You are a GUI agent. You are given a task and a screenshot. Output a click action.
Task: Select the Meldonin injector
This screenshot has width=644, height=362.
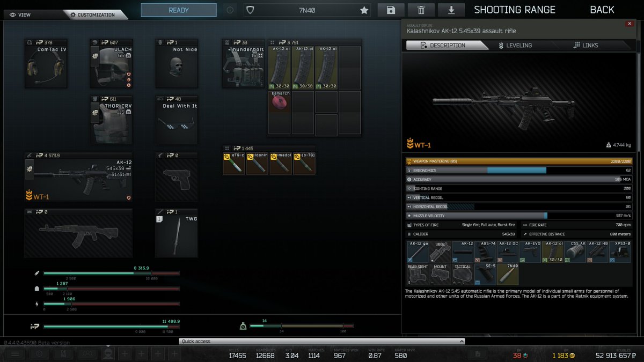[x=257, y=164]
